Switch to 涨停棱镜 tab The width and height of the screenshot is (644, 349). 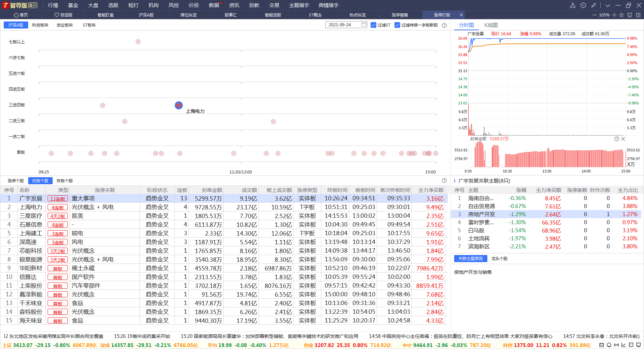pyautogui.click(x=400, y=15)
